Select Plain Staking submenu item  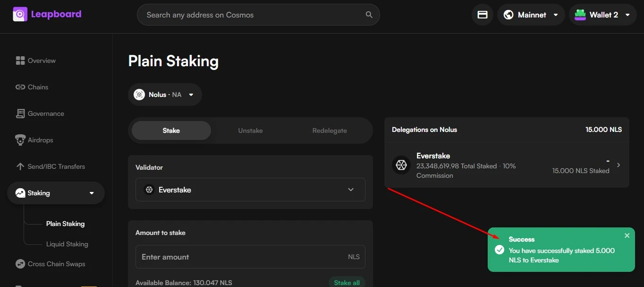point(65,224)
